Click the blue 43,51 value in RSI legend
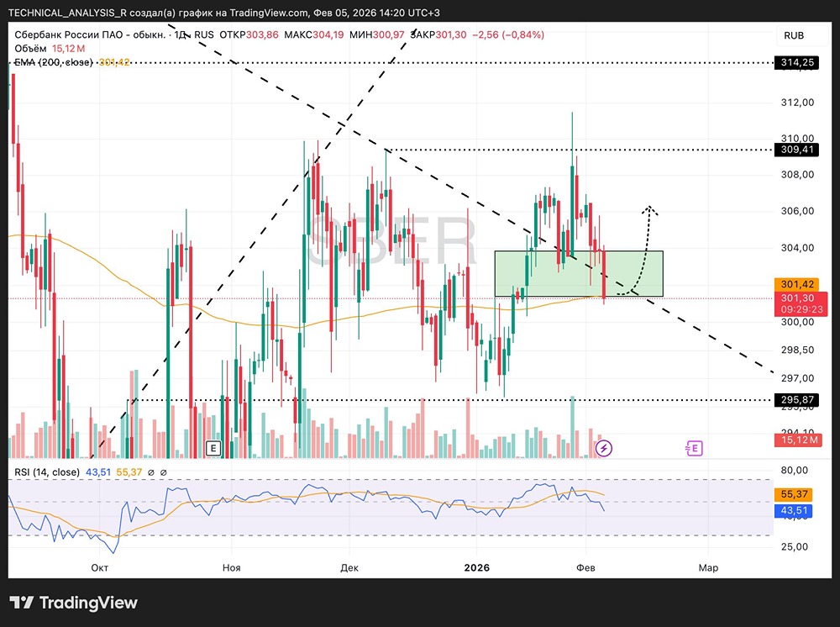The height and width of the screenshot is (627, 840). click(x=98, y=472)
